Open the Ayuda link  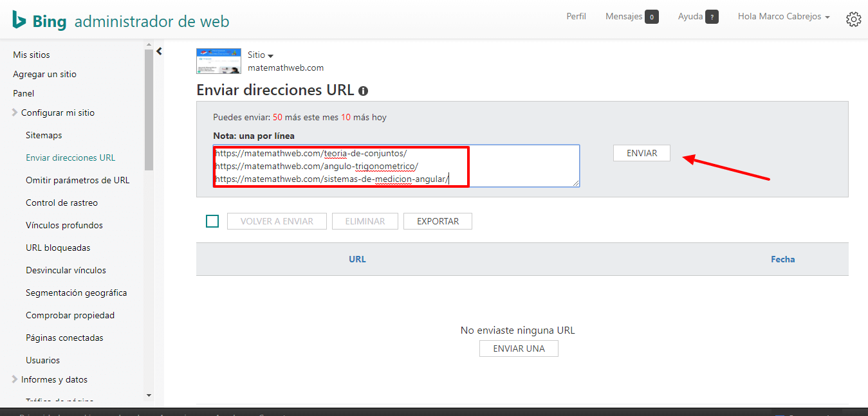tap(690, 17)
